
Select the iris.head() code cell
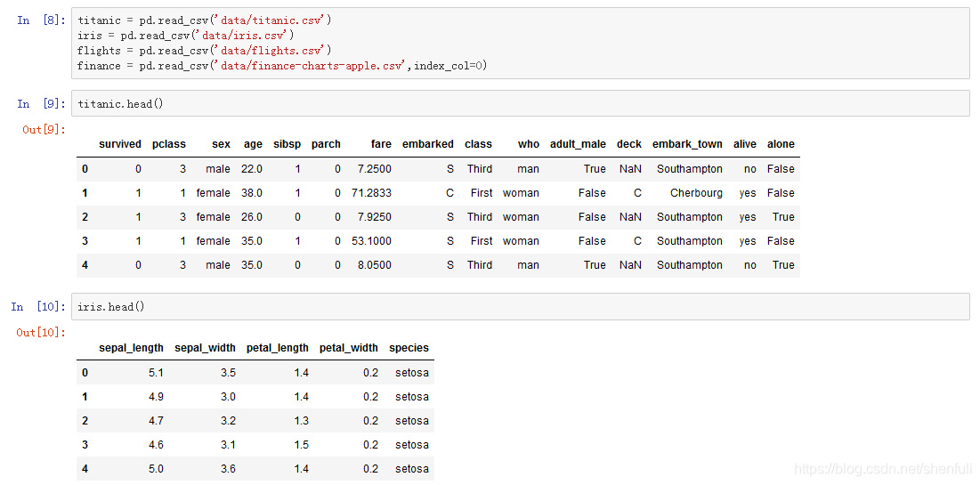click(x=521, y=307)
